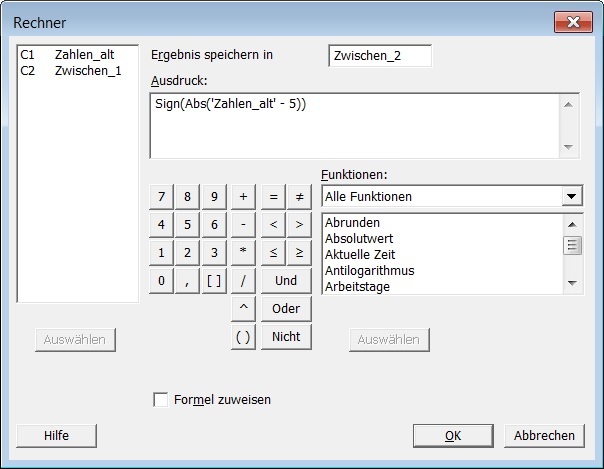Image resolution: width=604 pixels, height=469 pixels.
Task: Click OK to confirm calculation
Action: pos(453,436)
